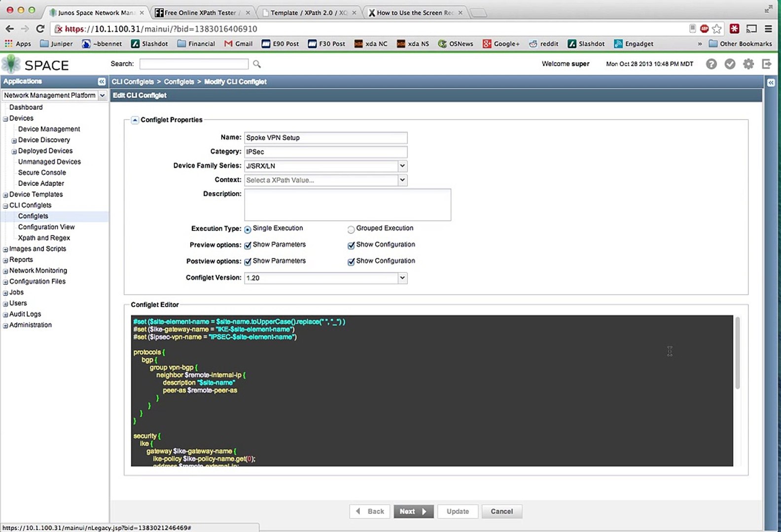
Task: Click the Cancel button
Action: point(501,511)
